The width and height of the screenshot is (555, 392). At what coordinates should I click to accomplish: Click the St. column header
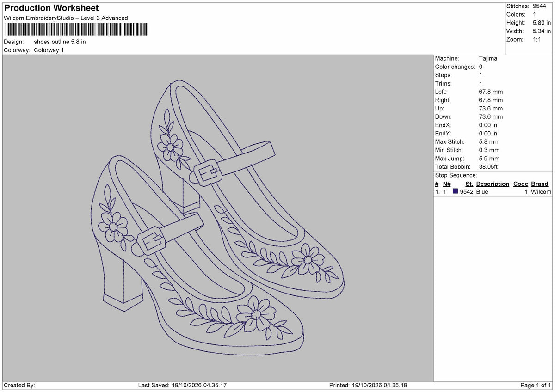[469, 184]
